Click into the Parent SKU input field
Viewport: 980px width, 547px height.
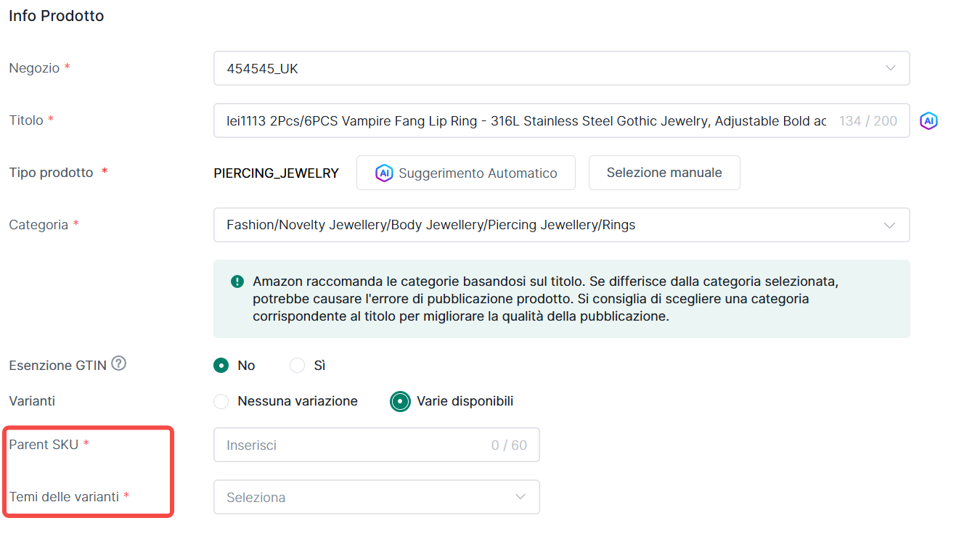coord(356,445)
